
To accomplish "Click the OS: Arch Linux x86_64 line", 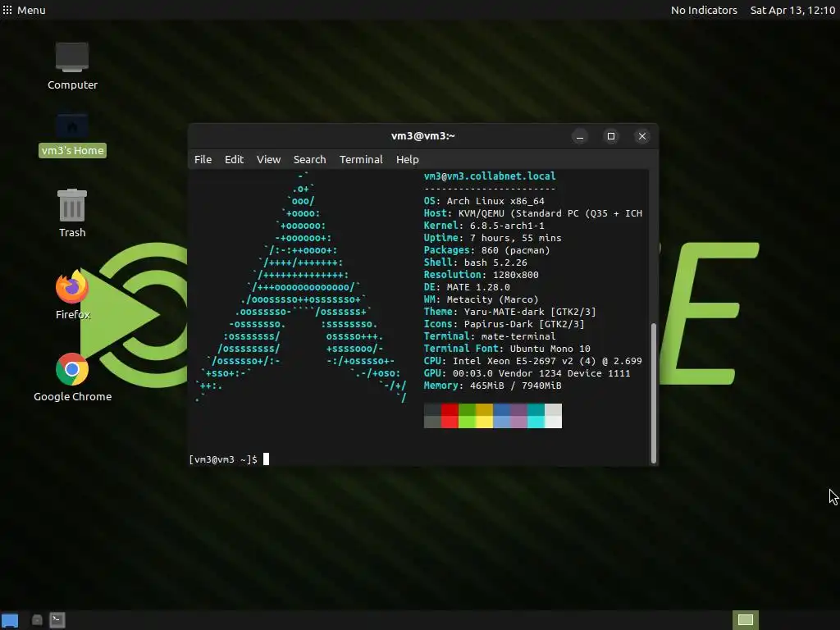I will [484, 201].
